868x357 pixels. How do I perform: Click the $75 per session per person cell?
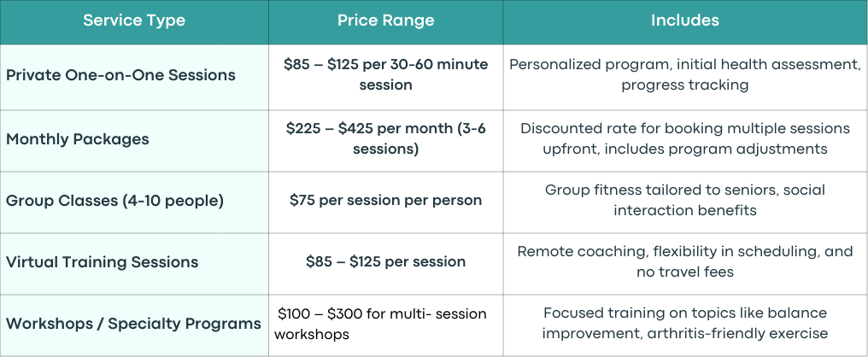[x=386, y=202]
